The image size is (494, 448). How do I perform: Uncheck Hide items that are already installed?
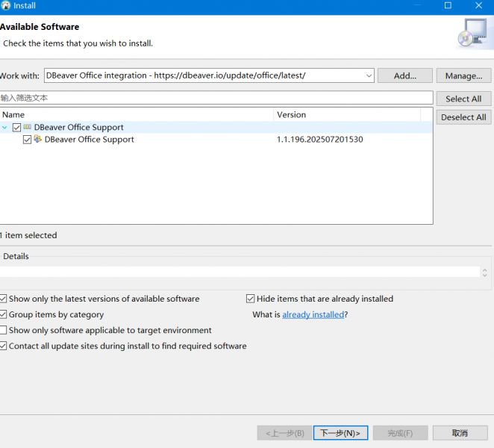point(251,299)
